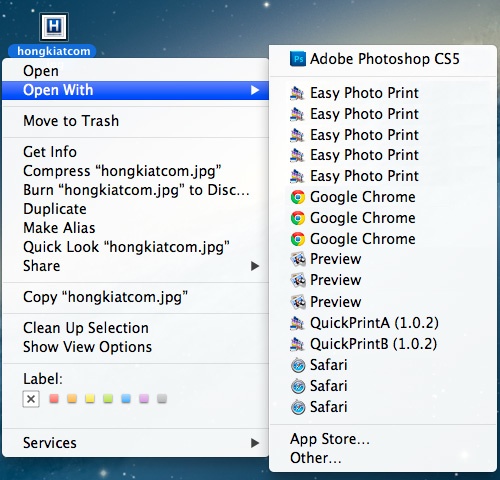This screenshot has width=500, height=480.
Task: Choose Other… to browse applications
Action: coord(383,458)
